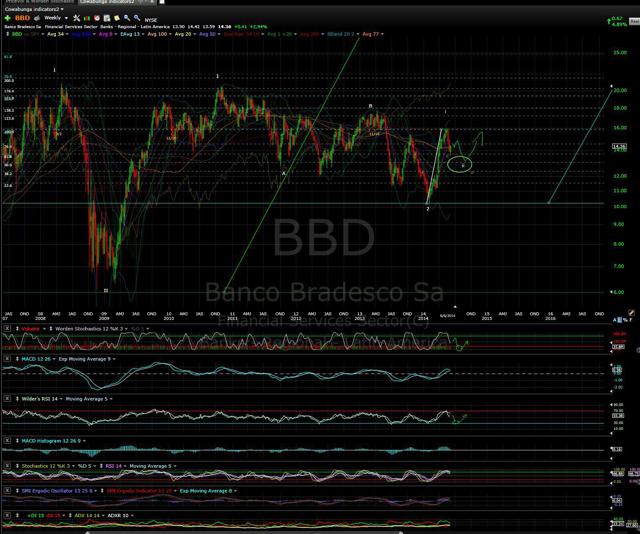Click the move handle next to MACD Histogram
640x534 pixels.
coord(17,441)
